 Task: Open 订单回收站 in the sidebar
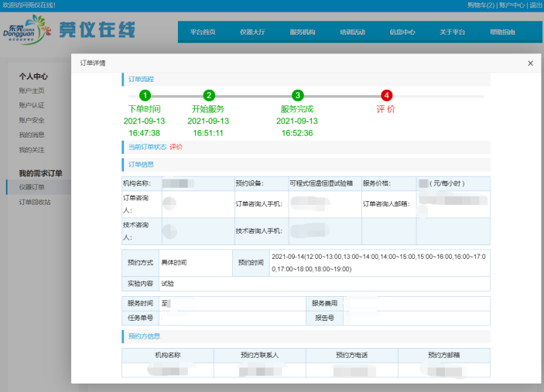[35, 202]
